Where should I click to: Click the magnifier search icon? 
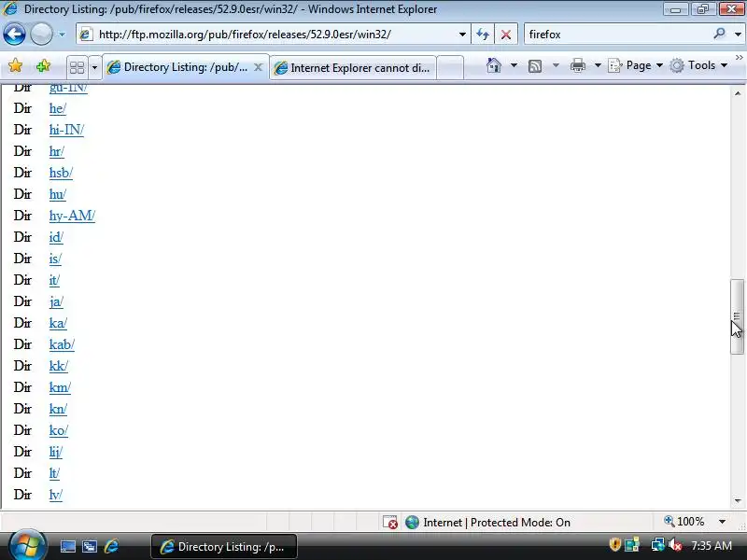719,34
